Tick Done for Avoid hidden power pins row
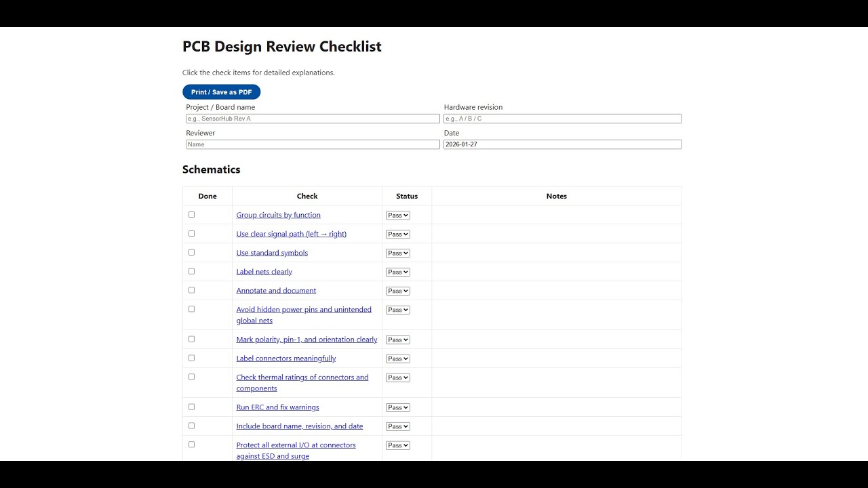This screenshot has height=488, width=868. (191, 309)
